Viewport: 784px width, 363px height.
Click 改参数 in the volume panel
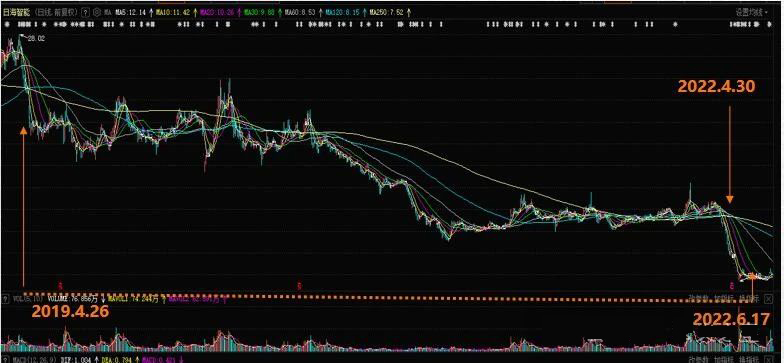click(x=699, y=298)
